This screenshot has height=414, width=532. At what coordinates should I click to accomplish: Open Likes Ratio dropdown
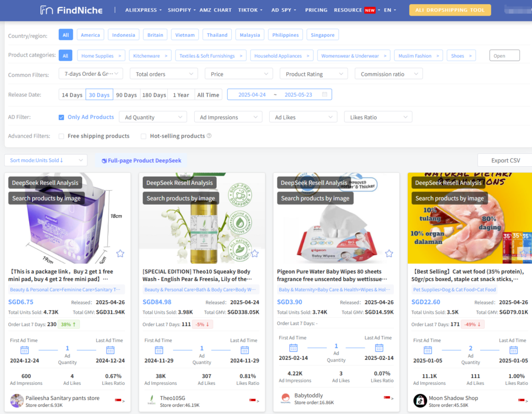(x=378, y=117)
